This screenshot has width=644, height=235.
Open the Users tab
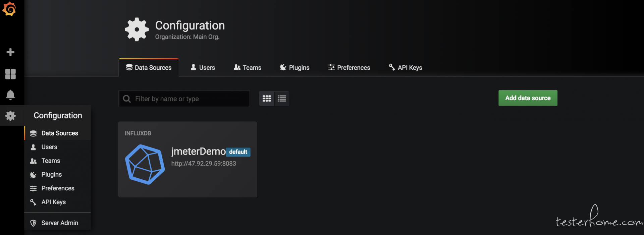pos(203,68)
